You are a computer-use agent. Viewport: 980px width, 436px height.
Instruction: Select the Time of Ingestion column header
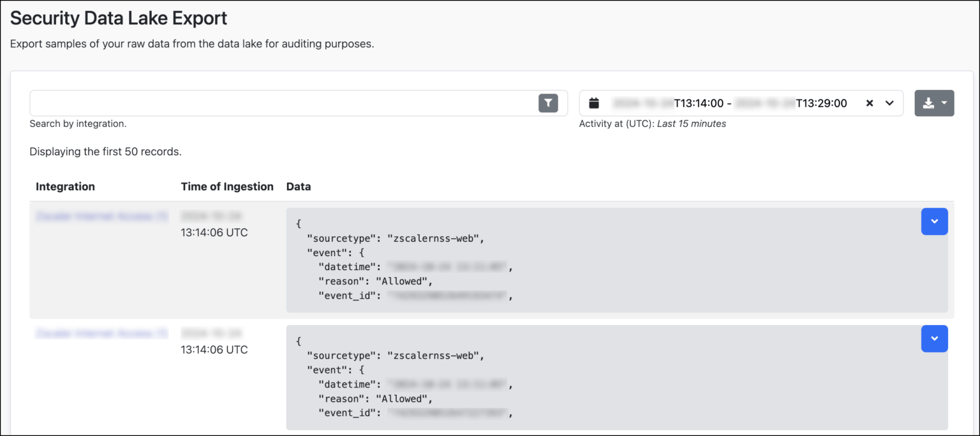click(x=227, y=186)
